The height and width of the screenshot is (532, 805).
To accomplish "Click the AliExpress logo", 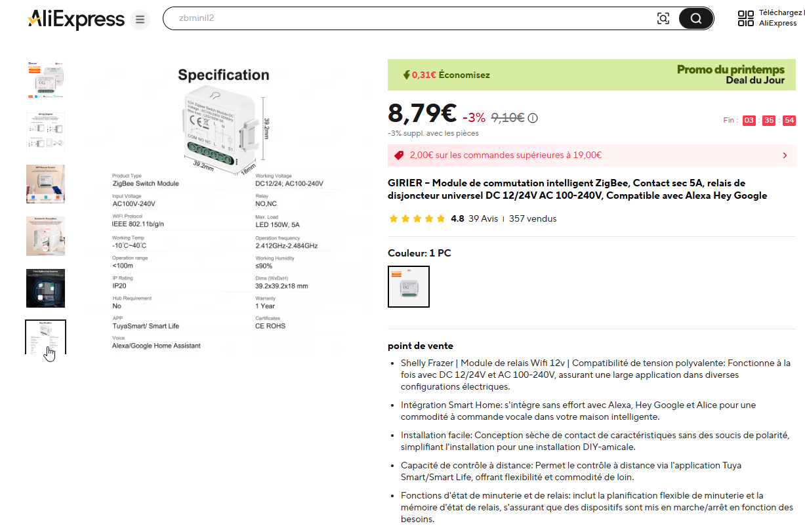I will pyautogui.click(x=75, y=19).
